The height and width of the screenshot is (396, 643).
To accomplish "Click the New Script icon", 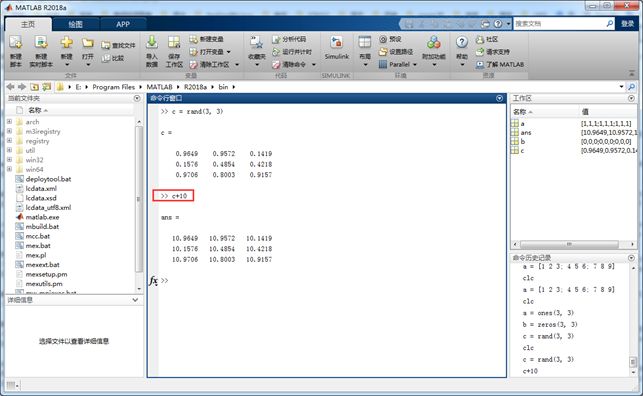I will (16, 43).
